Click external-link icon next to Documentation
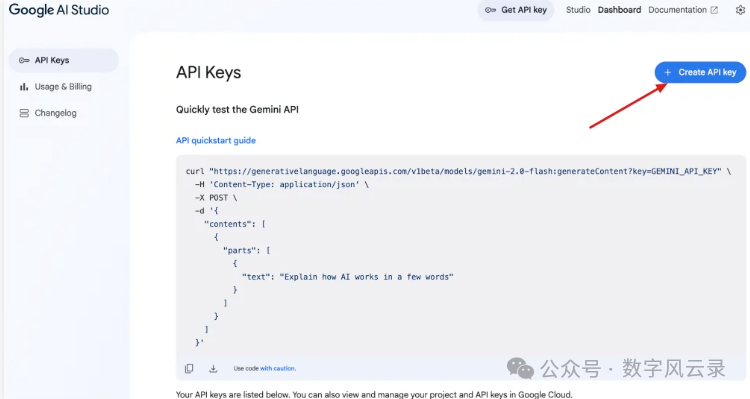Viewport: 750px width, 399px height. [714, 10]
